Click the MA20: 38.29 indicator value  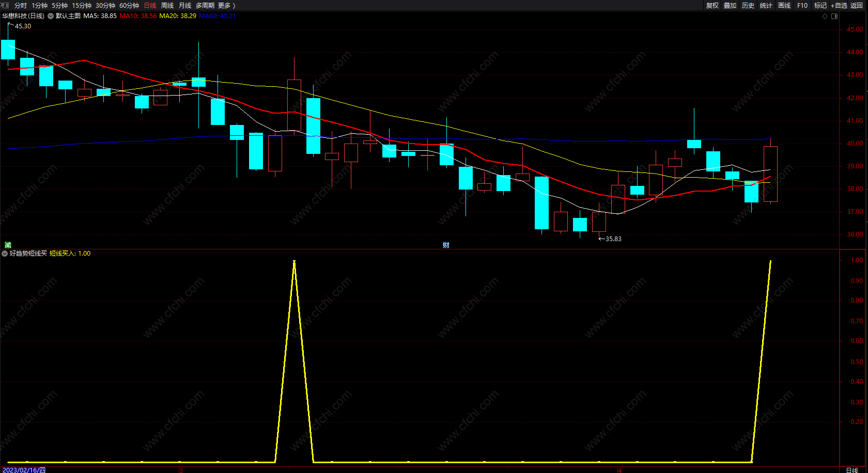[178, 16]
